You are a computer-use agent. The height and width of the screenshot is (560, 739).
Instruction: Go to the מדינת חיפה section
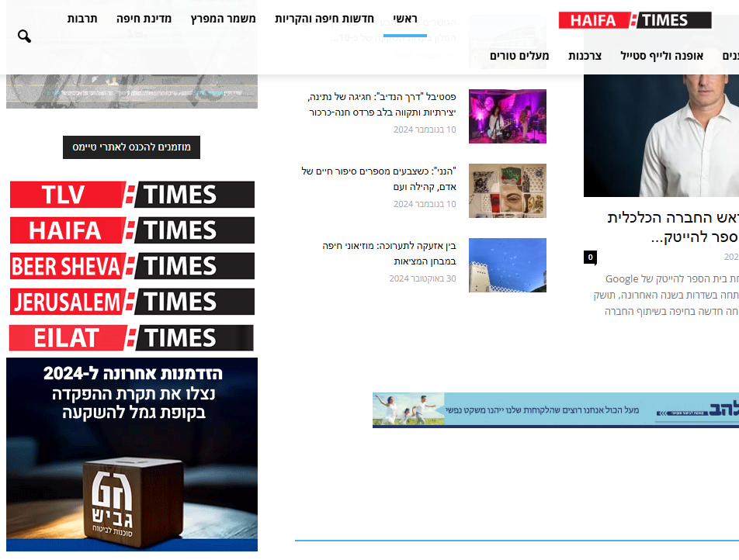144,19
